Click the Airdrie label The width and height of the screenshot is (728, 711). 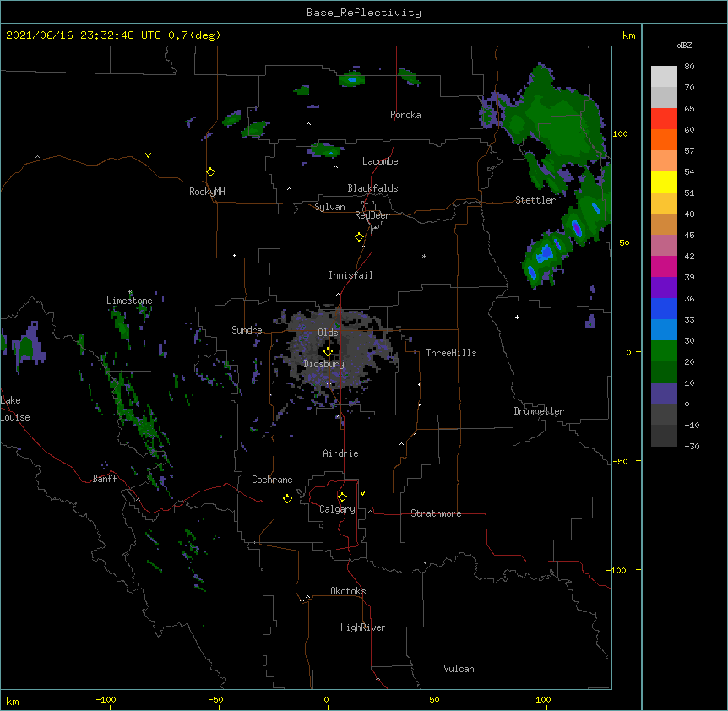tap(341, 453)
